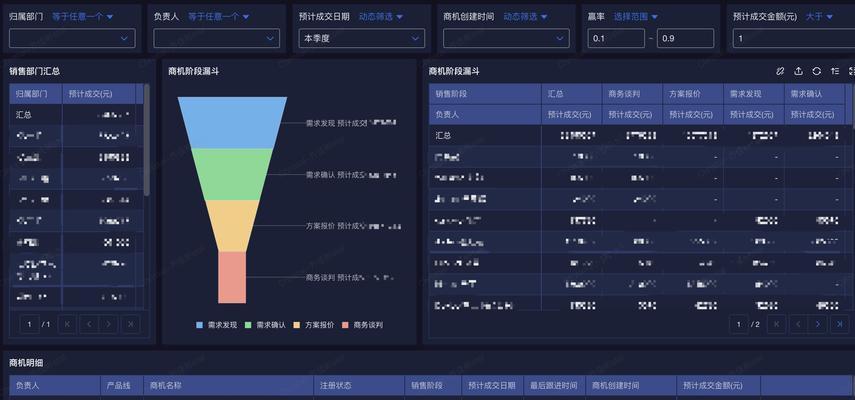The height and width of the screenshot is (400, 855).
Task: Toggle 商务谈判 legend item in funnel chart
Action: click(363, 325)
